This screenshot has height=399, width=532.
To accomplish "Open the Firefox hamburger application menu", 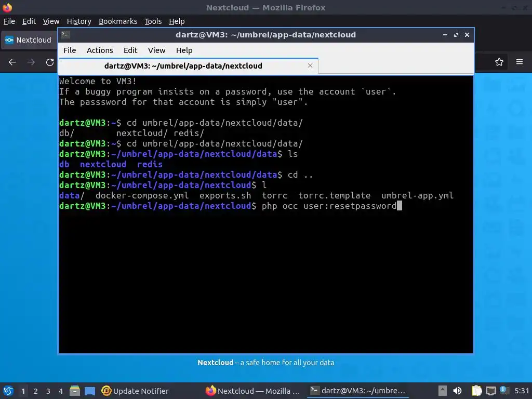I will click(519, 62).
